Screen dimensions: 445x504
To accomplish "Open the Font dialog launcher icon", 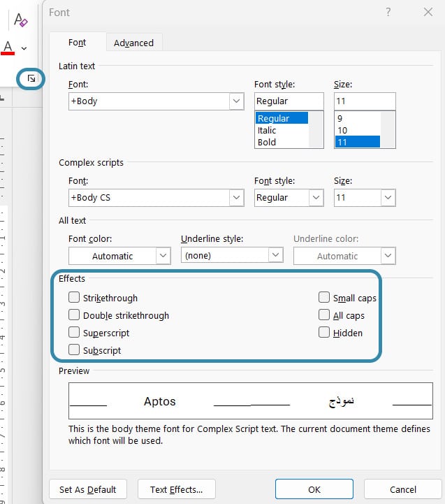I will tap(31, 79).
